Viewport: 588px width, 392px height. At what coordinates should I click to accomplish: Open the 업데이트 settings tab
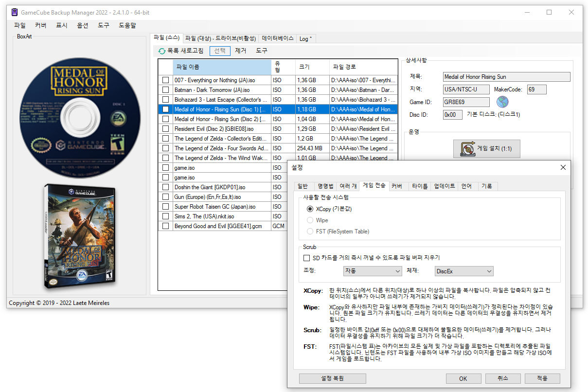coord(445,186)
